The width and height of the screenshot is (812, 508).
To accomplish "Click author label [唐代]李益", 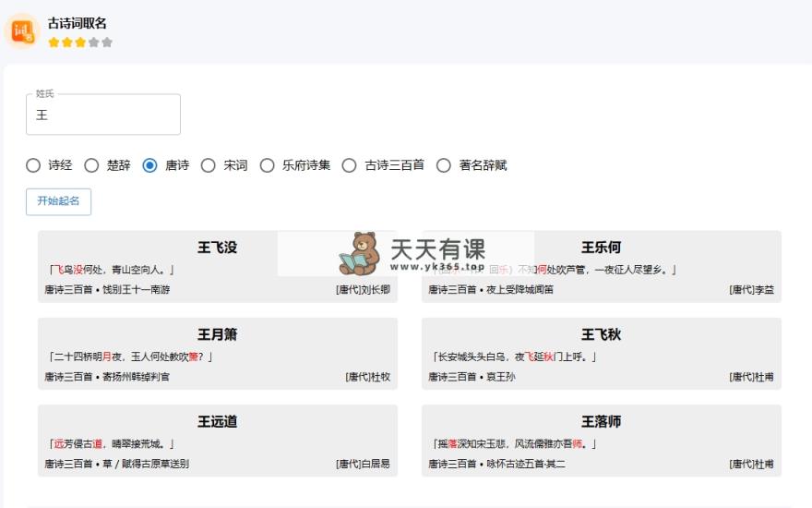I will (x=751, y=290).
